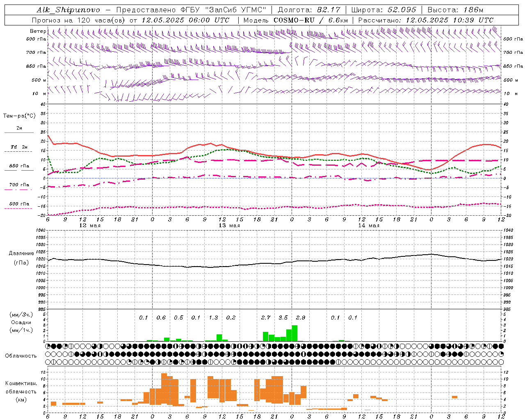Click the '(мм/3ч.)' unit label
This screenshot has width=525, height=420.
[21, 315]
